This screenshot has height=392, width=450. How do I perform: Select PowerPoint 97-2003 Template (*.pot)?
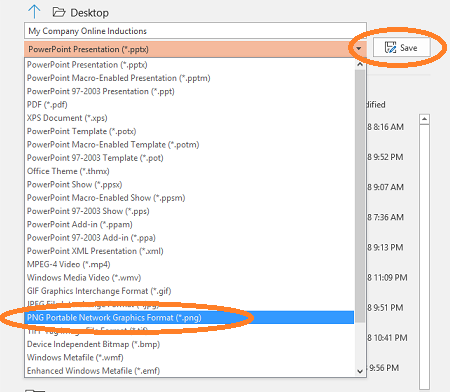pyautogui.click(x=190, y=158)
